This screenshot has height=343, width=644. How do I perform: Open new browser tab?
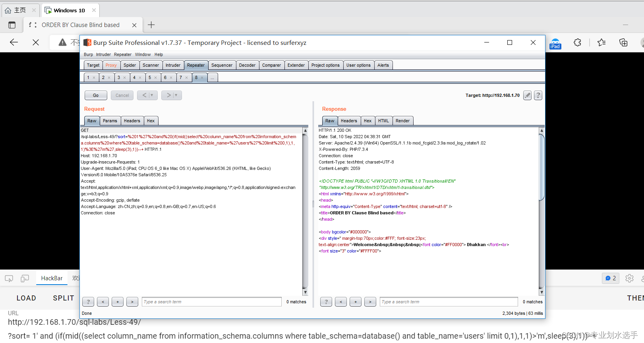pyautogui.click(x=151, y=25)
